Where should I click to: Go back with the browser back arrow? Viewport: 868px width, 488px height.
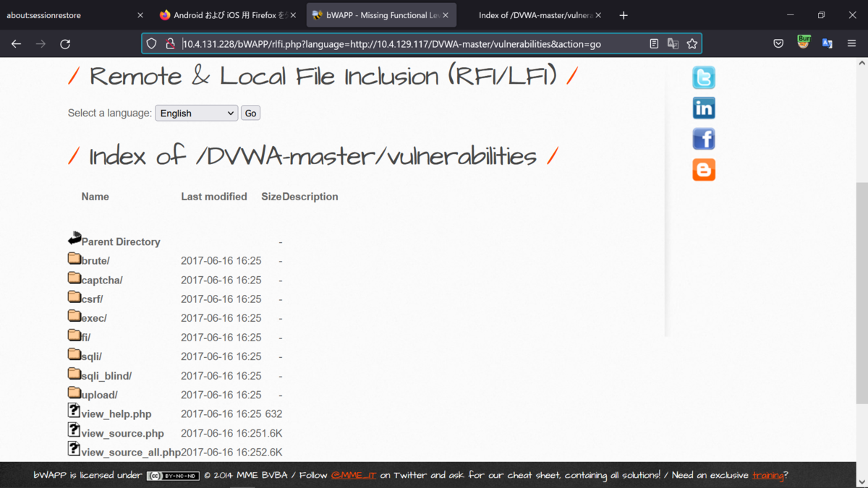pyautogui.click(x=16, y=44)
